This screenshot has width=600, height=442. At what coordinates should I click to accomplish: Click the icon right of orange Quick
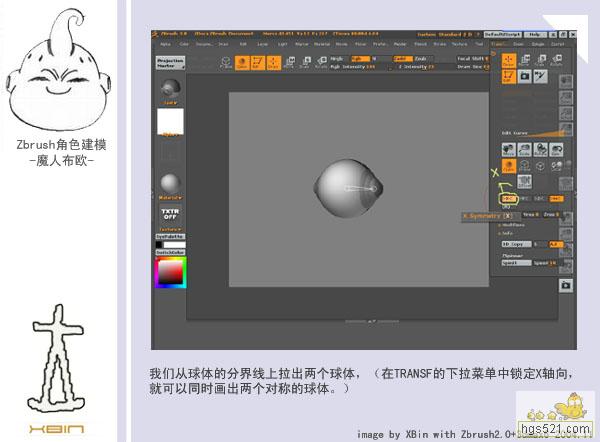tap(525, 166)
